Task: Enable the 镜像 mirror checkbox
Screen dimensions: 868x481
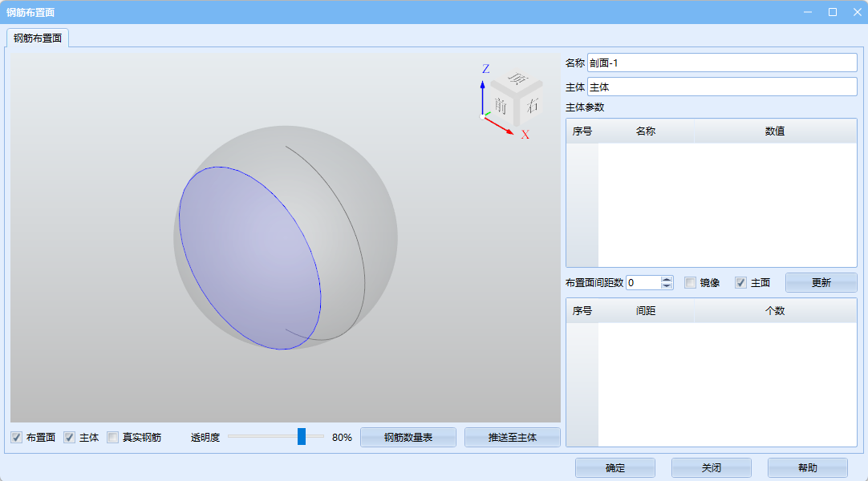Action: pyautogui.click(x=690, y=283)
